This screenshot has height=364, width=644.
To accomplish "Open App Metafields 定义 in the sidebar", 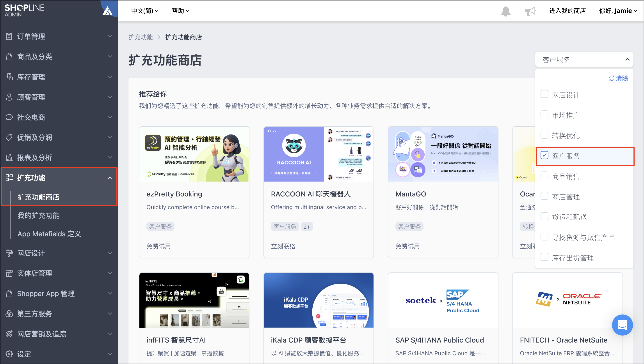I will 49,234.
